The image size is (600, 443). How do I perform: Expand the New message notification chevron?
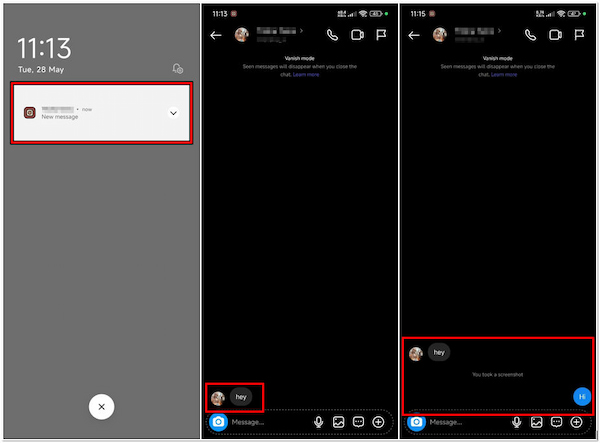point(173,113)
